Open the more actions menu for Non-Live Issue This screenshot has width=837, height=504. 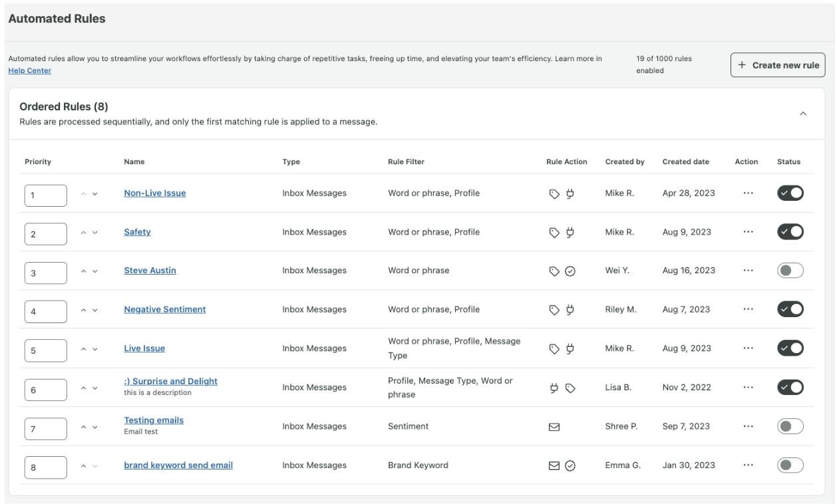(749, 193)
